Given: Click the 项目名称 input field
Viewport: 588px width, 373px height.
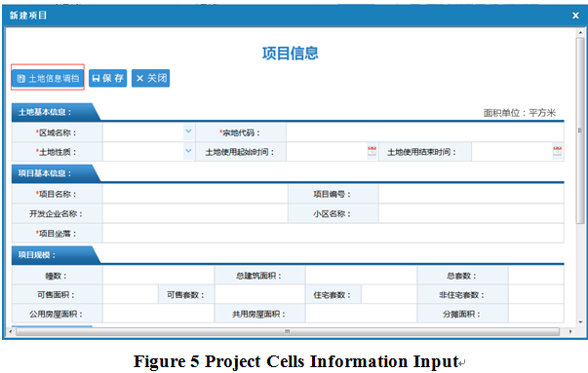Looking at the screenshot, I should pos(195,194).
